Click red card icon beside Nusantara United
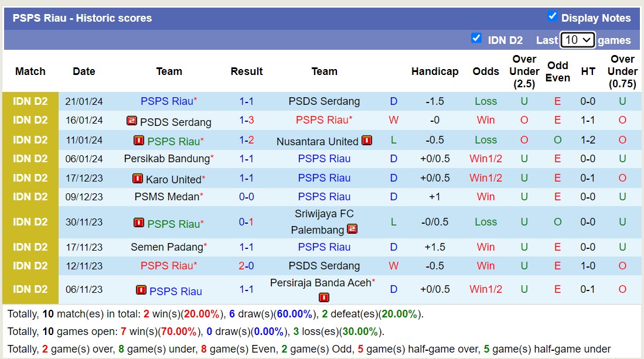644x359 pixels. point(367,141)
